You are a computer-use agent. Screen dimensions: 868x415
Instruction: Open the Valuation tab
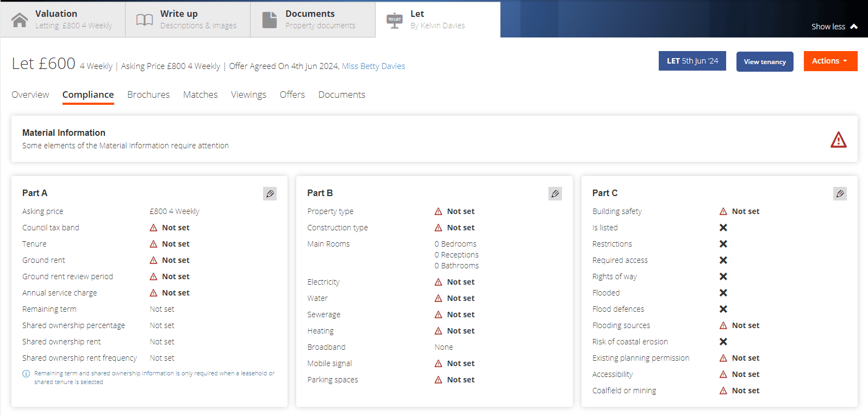point(63,20)
